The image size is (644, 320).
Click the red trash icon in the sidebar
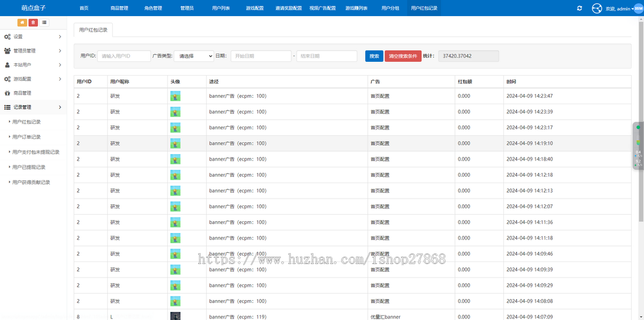tap(33, 23)
